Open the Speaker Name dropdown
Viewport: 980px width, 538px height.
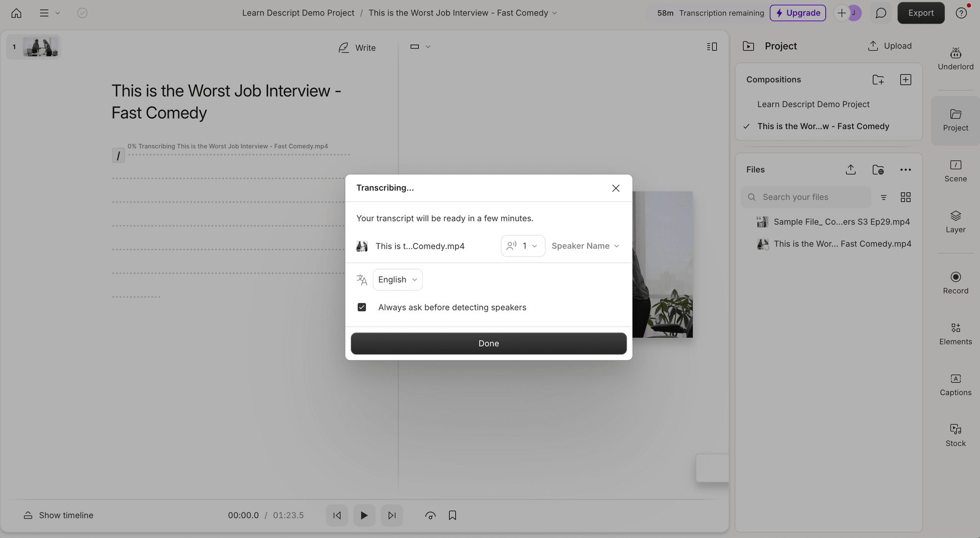[x=585, y=246]
